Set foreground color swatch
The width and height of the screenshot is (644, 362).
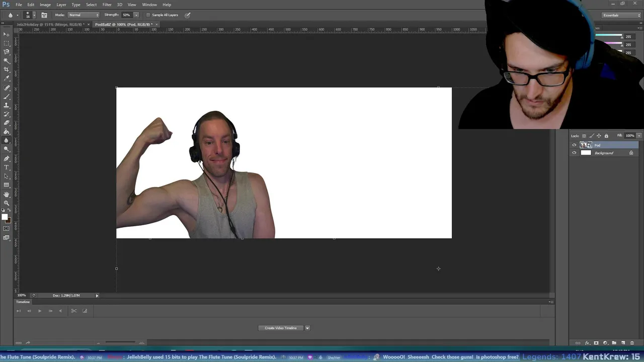coord(5,217)
